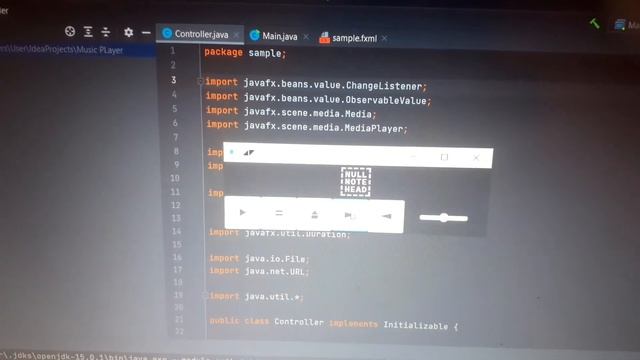Open the run configuration dropdown at top right
Viewport: 640px width, 360px height.
coord(627,25)
